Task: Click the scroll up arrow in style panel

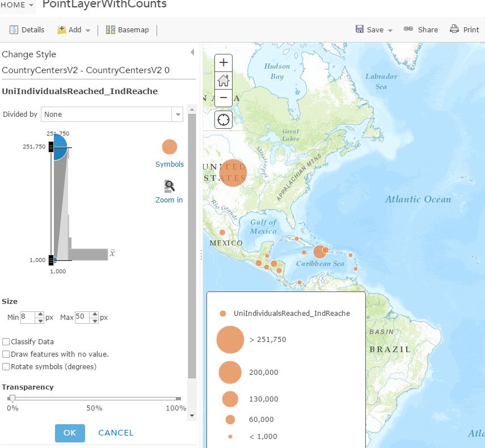Action: (192, 109)
